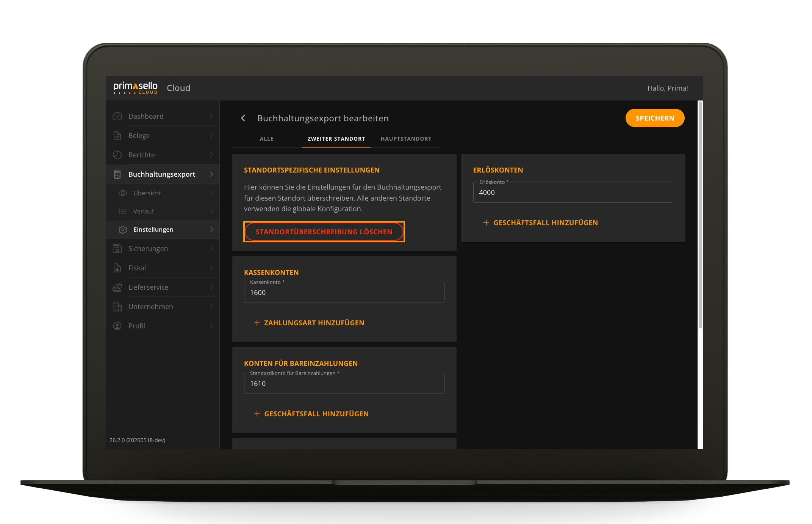Screen dimensions: 812x524
Task: Focus the Kassenkonto input field
Action: coord(344,293)
